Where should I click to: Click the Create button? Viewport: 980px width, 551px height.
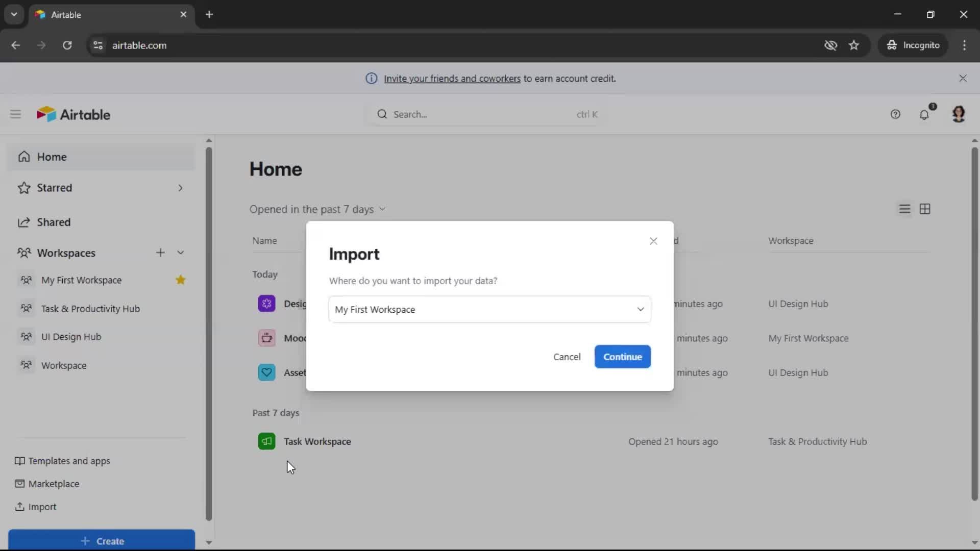(x=101, y=540)
